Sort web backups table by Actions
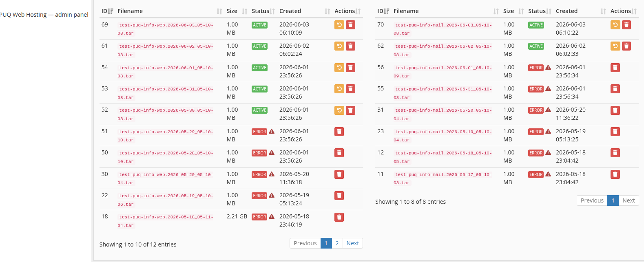The height and width of the screenshot is (262, 644). pos(348,11)
